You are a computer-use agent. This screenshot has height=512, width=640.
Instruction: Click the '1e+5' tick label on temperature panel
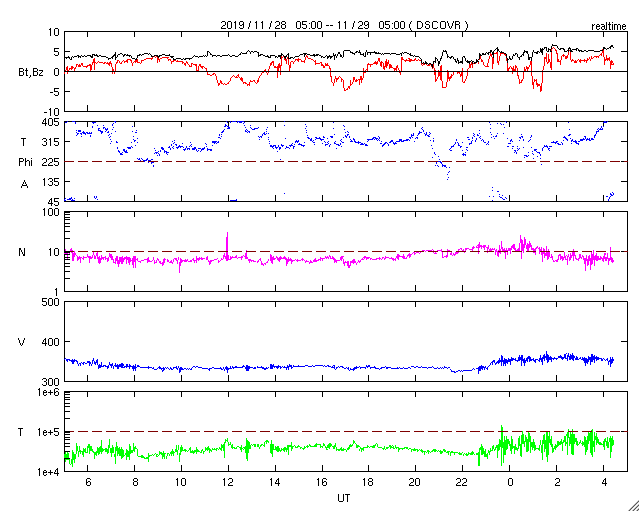tap(49, 432)
